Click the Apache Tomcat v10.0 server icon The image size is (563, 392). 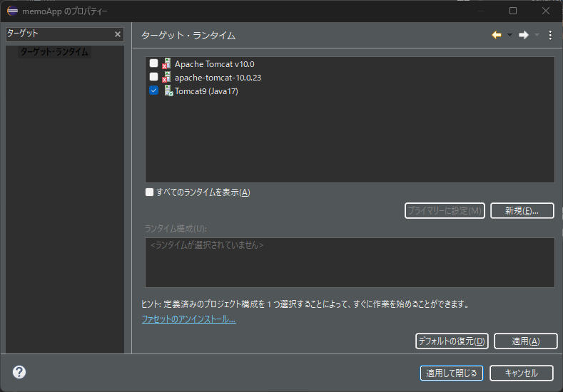click(166, 63)
